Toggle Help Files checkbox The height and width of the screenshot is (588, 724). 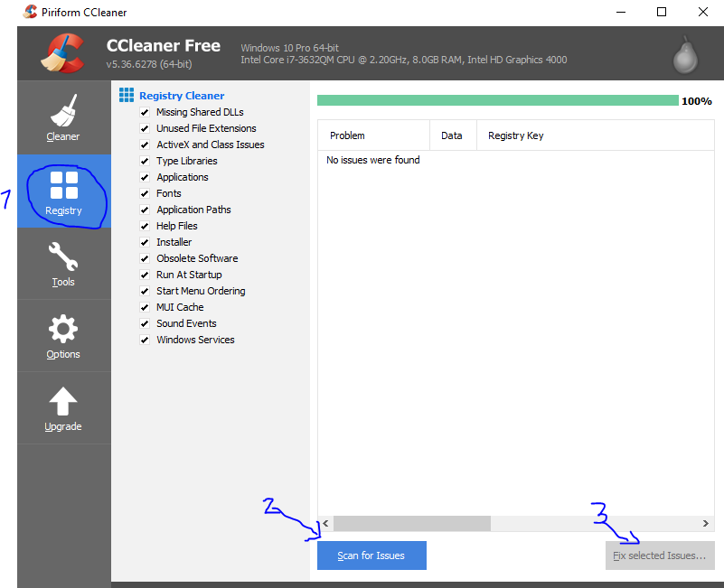[x=145, y=226]
